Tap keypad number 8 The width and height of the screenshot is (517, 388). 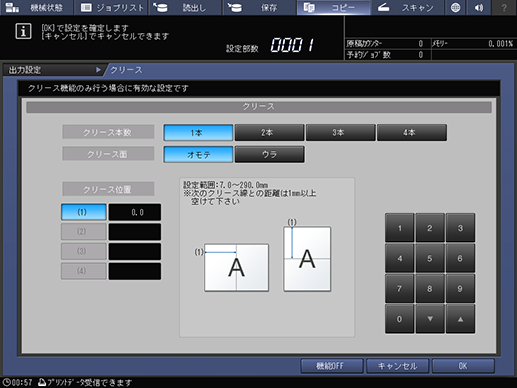[x=430, y=289]
